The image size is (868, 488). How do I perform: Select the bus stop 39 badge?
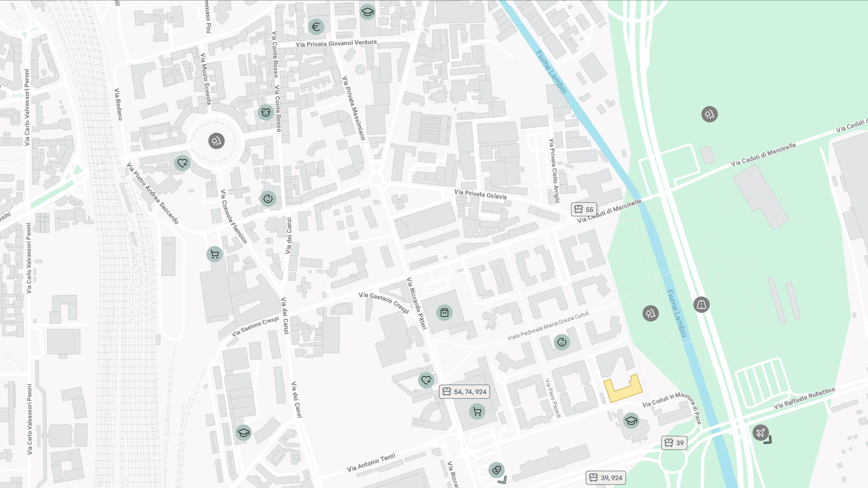[674, 443]
